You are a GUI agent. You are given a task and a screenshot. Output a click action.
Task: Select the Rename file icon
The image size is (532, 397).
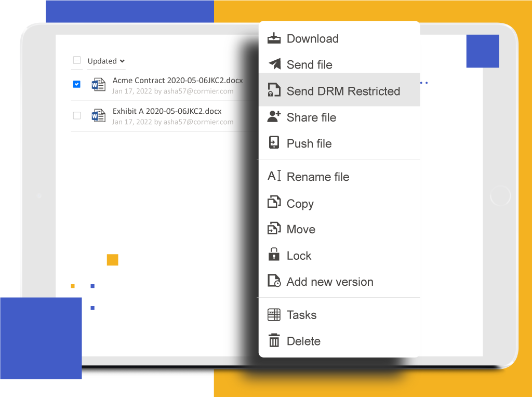(x=274, y=177)
